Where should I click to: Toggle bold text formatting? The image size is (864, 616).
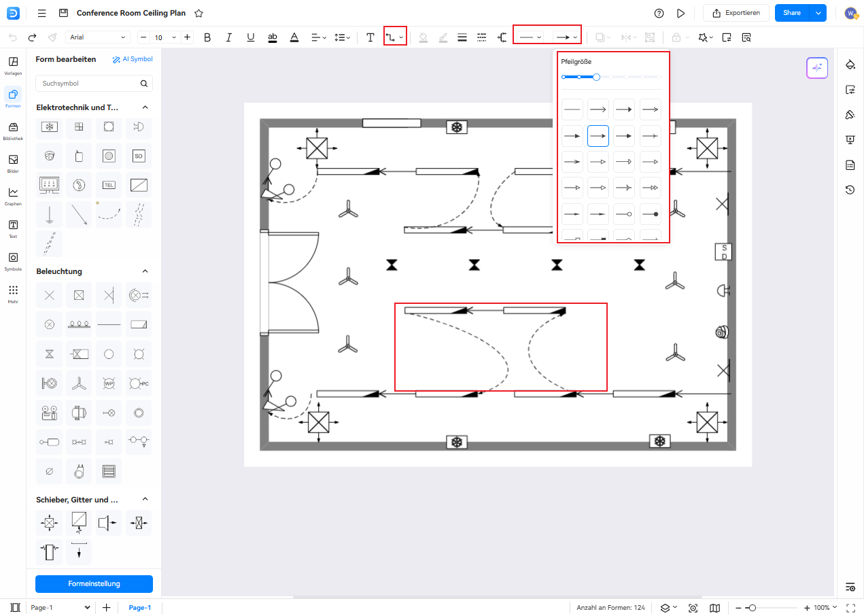click(207, 37)
